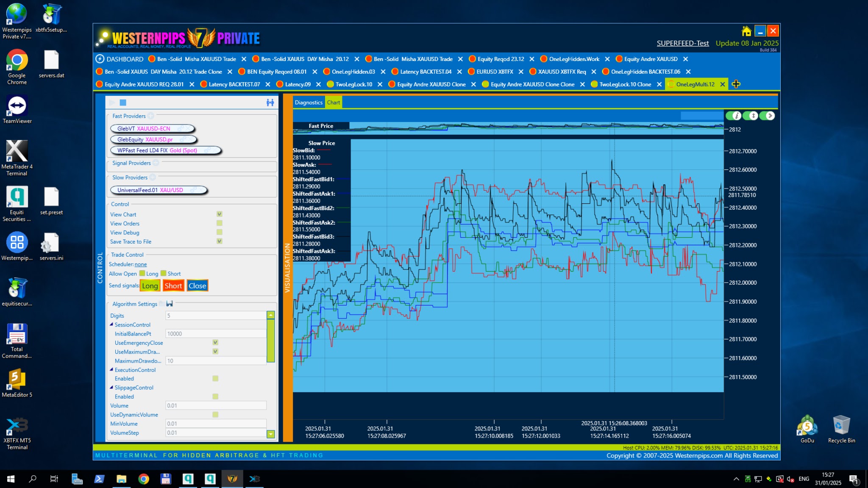
Task: Open the TwoLegLock.10 strategy tab
Action: point(353,84)
